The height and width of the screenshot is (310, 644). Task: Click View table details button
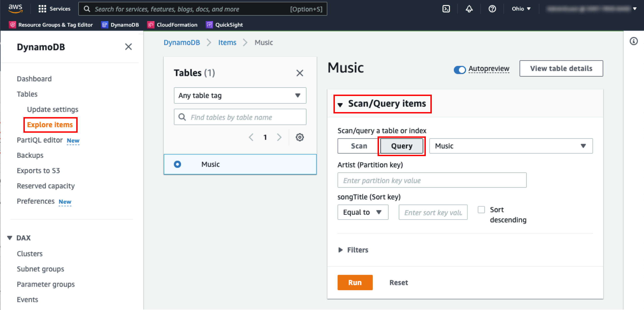tap(561, 68)
